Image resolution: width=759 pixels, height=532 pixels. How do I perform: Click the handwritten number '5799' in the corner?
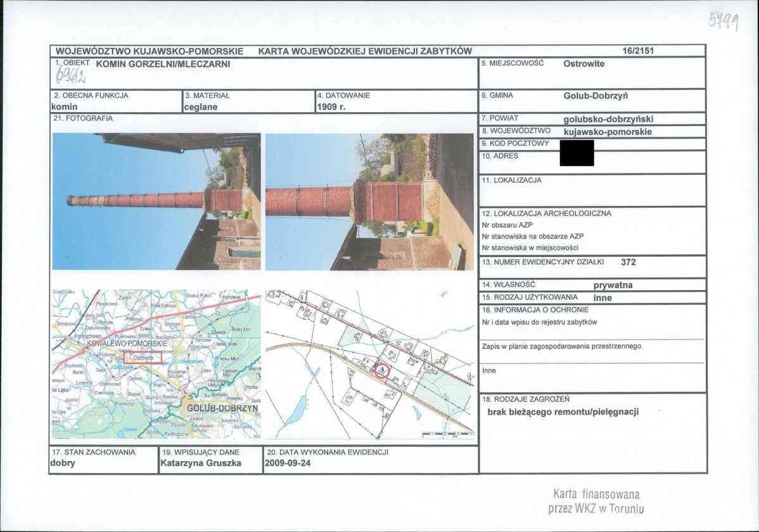click(x=724, y=21)
